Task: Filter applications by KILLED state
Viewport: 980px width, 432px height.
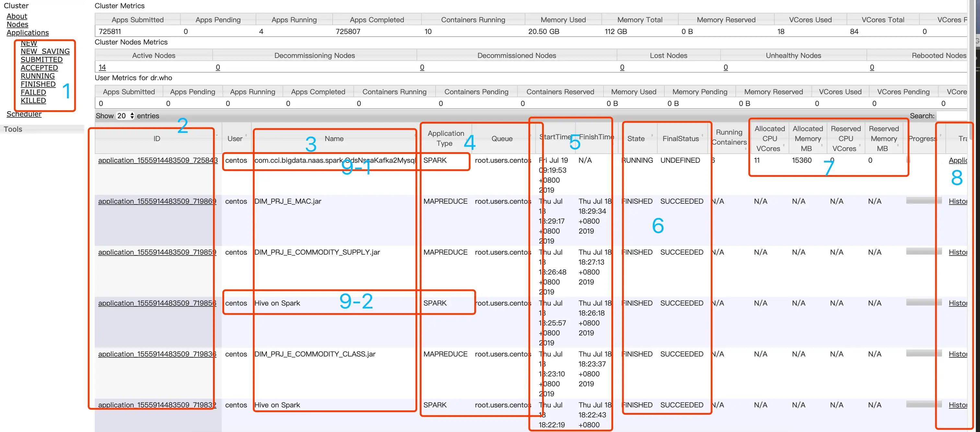Action: coord(33,101)
